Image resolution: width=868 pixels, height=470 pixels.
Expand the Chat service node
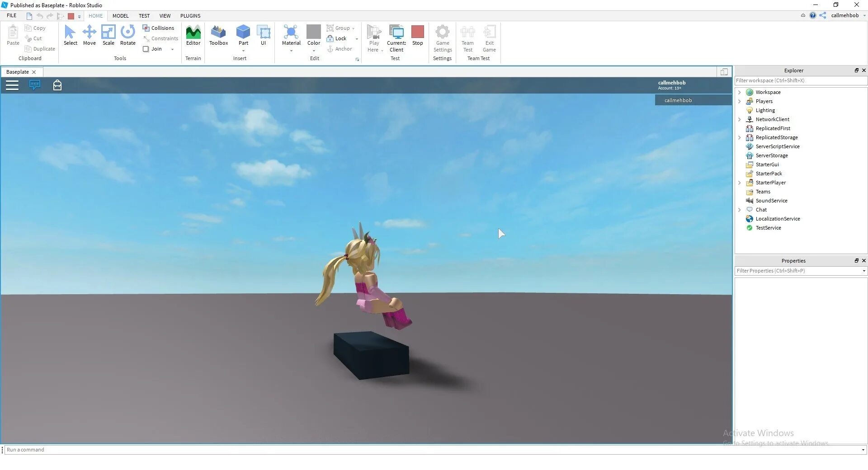740,210
